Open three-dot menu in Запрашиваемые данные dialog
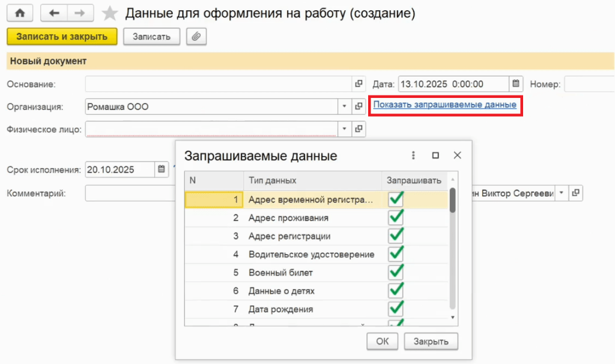 [413, 155]
